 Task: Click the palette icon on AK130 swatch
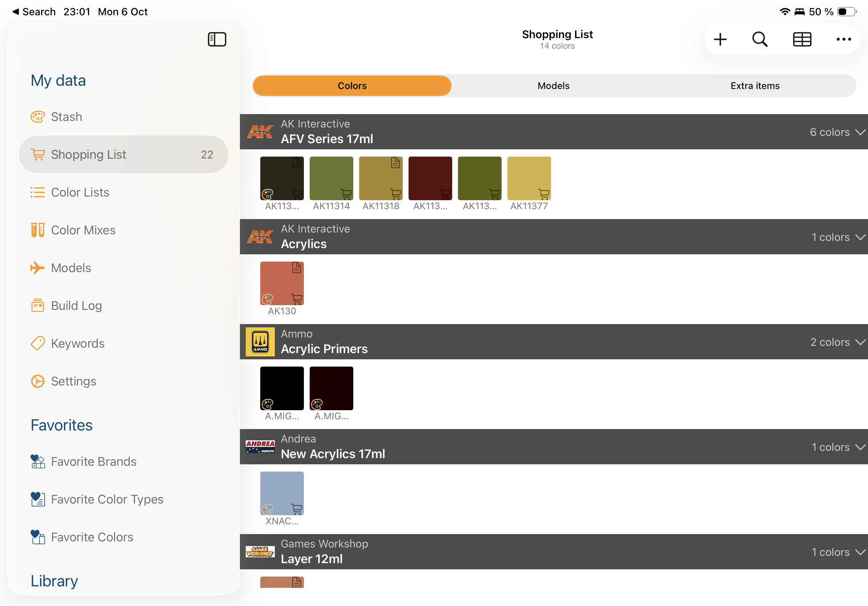tap(268, 299)
